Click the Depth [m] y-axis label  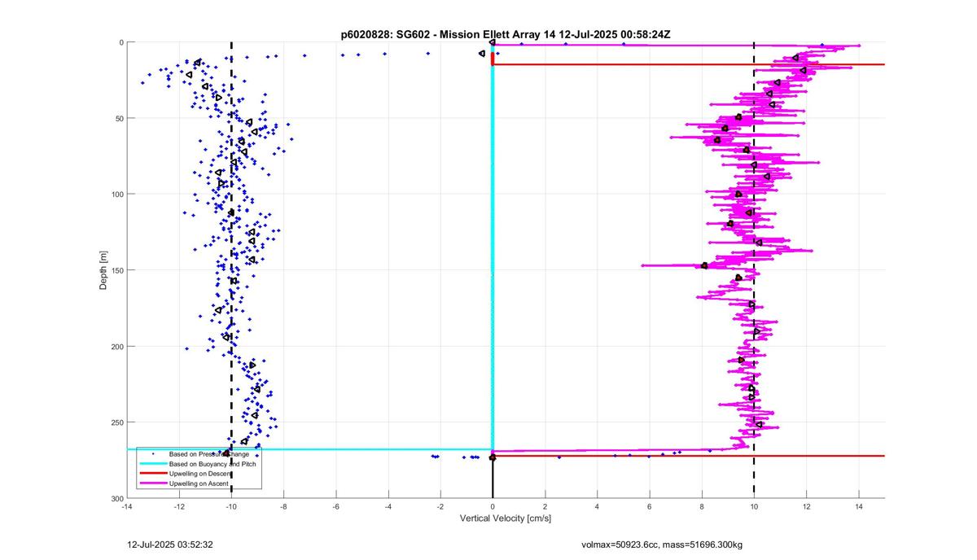[103, 270]
